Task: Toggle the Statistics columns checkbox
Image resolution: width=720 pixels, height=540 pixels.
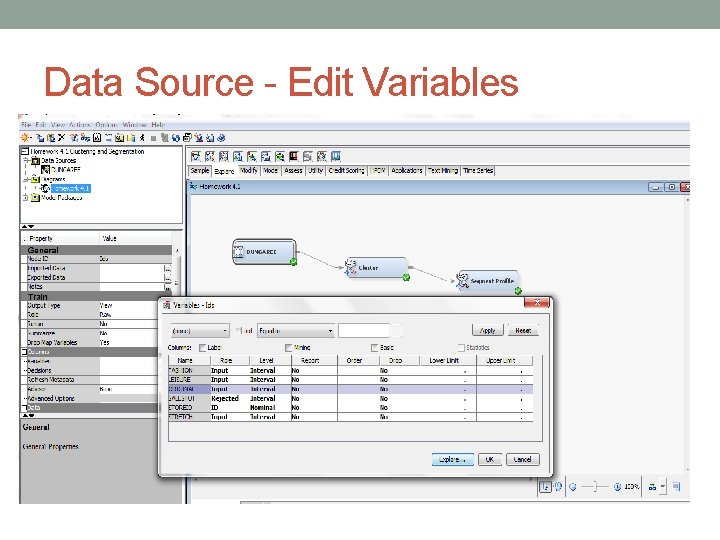Action: (461, 348)
